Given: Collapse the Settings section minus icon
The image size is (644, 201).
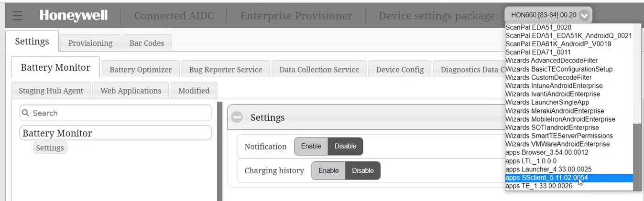Looking at the screenshot, I should [x=237, y=117].
